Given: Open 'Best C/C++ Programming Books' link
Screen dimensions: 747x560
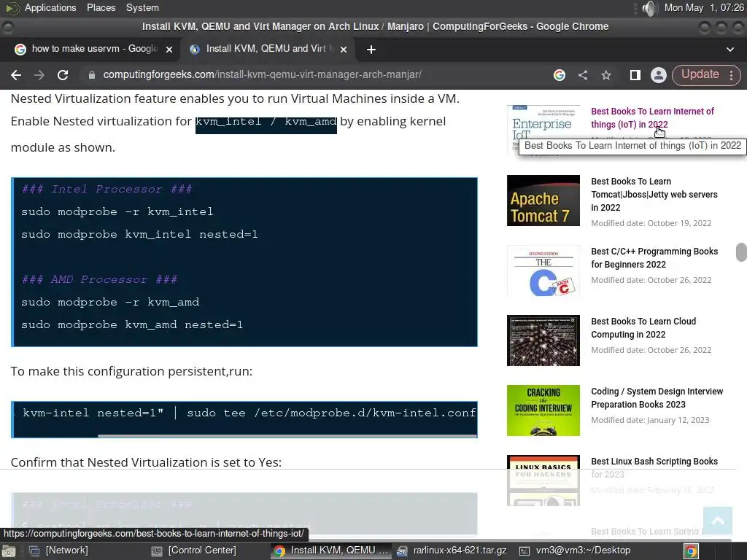Looking at the screenshot, I should click(x=654, y=257).
